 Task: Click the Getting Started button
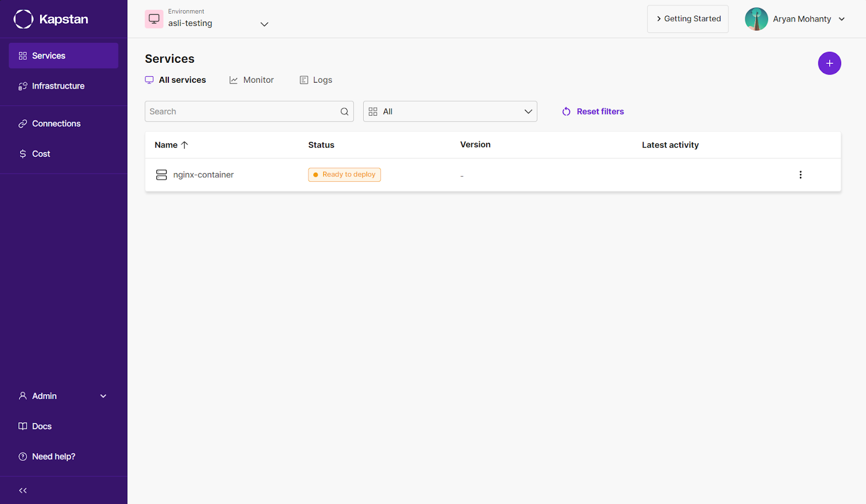[688, 19]
